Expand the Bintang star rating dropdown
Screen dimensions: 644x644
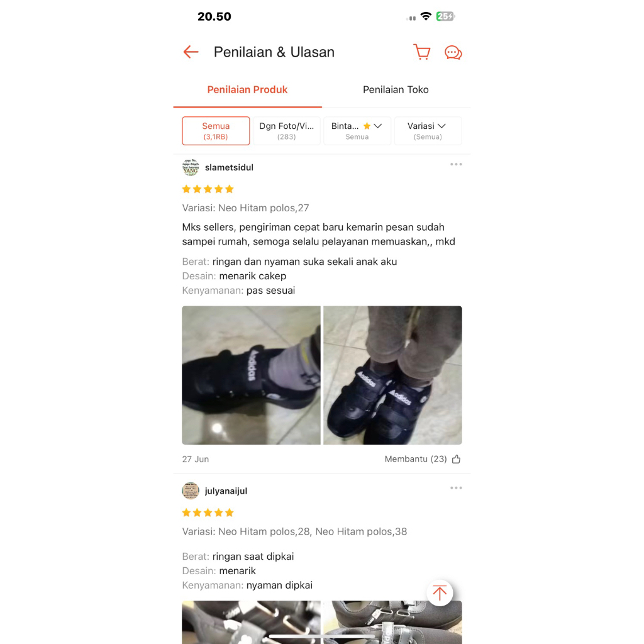(357, 131)
